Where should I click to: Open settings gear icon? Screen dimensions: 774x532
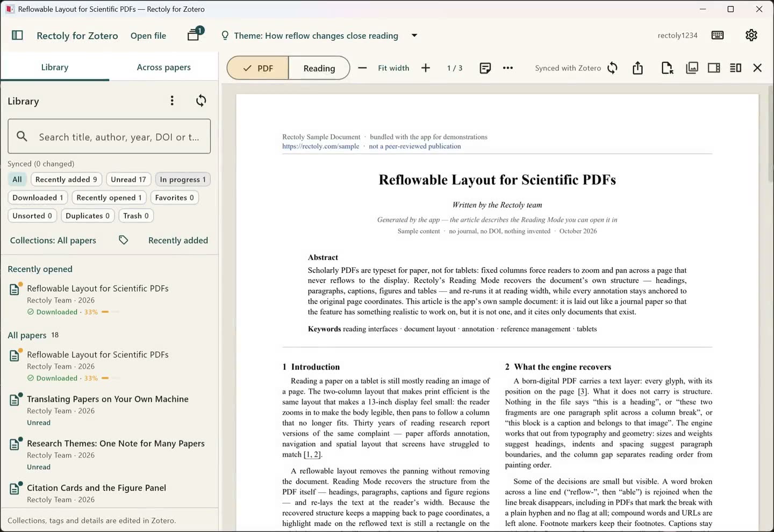751,35
